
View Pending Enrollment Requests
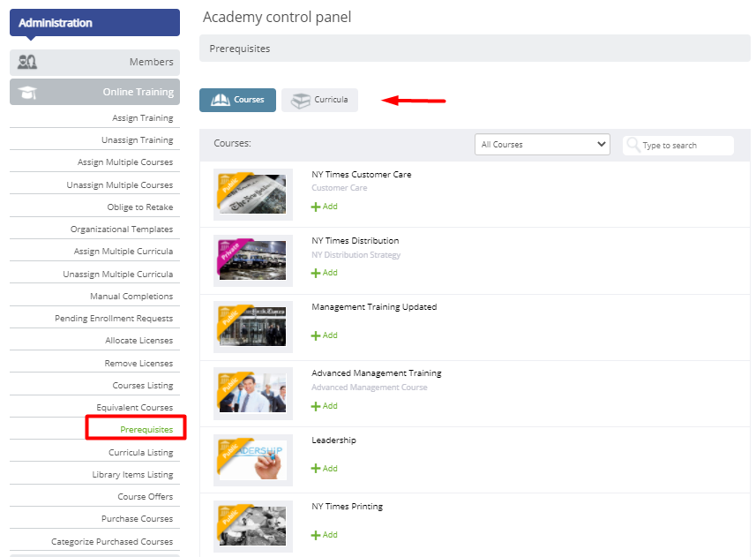click(x=113, y=319)
